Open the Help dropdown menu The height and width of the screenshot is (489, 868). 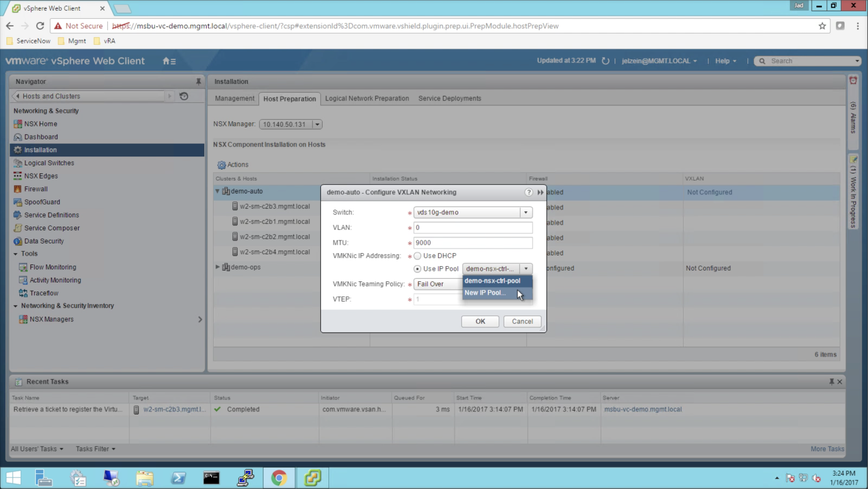coord(726,61)
